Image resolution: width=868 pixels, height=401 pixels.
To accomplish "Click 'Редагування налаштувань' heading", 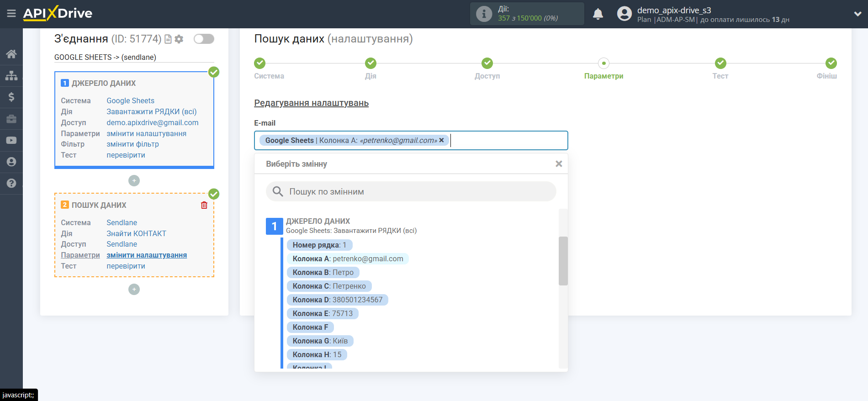I will [x=311, y=103].
